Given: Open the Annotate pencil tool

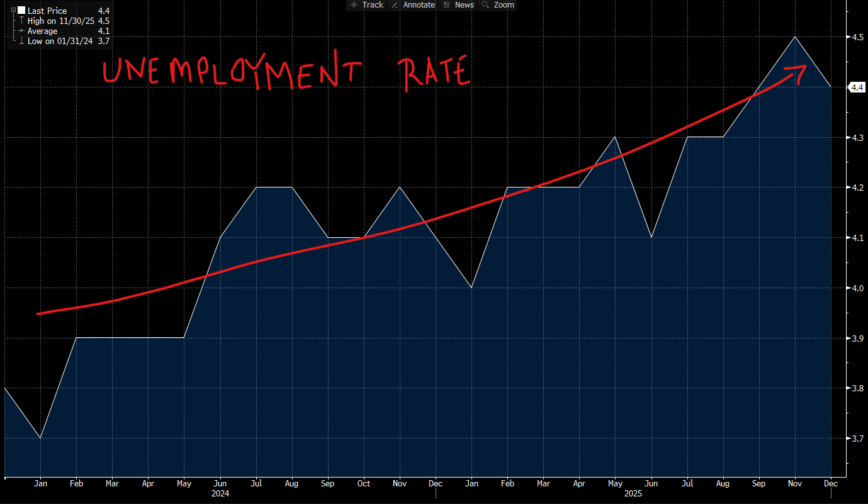Looking at the screenshot, I should [x=413, y=5].
